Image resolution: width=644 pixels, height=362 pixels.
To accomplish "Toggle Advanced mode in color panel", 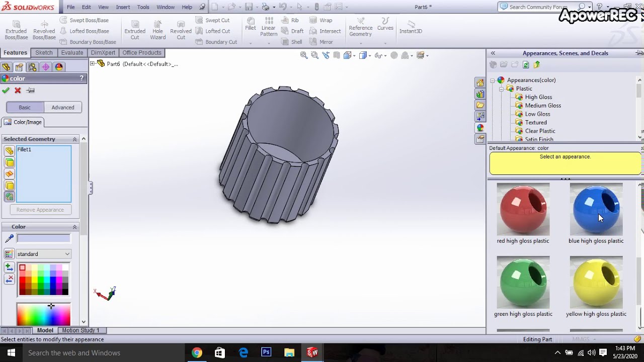I will tap(63, 107).
